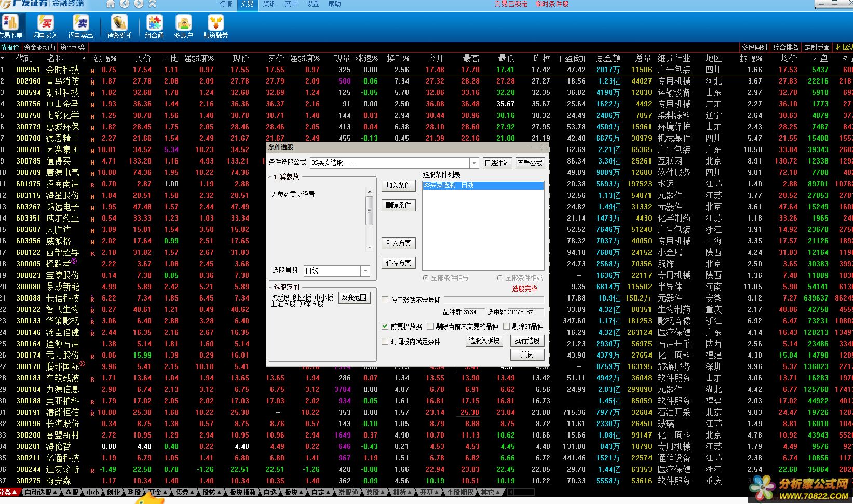This screenshot has height=504, width=853.
Task: Click the K marker for 西部超导 row
Action: click(x=93, y=253)
